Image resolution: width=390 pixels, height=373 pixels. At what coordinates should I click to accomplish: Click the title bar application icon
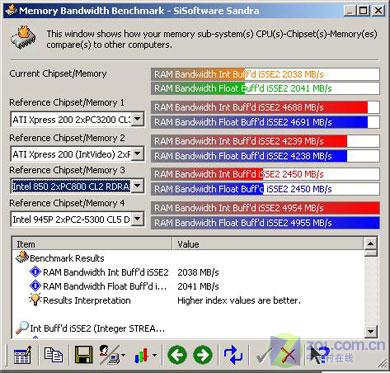click(11, 10)
